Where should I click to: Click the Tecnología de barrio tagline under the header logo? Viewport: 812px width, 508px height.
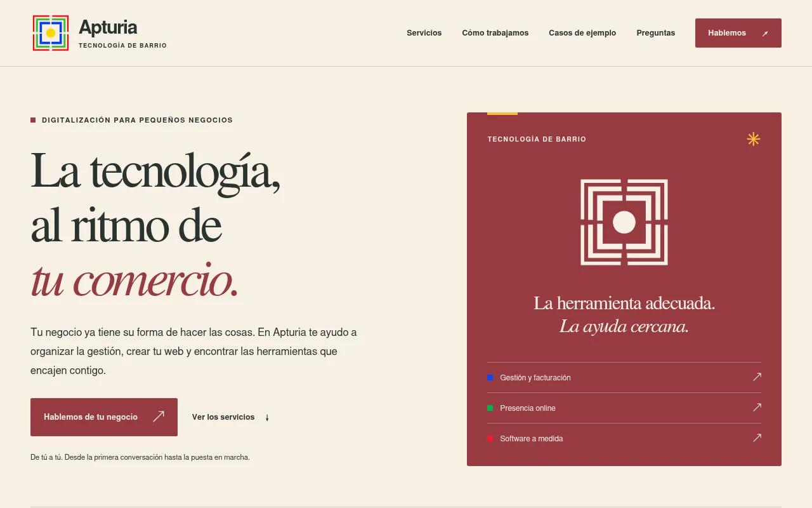coord(122,46)
